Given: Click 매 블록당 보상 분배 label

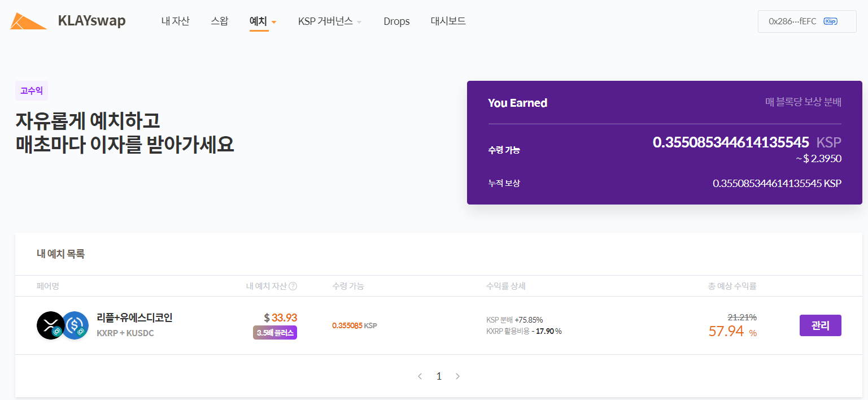Looking at the screenshot, I should [803, 102].
